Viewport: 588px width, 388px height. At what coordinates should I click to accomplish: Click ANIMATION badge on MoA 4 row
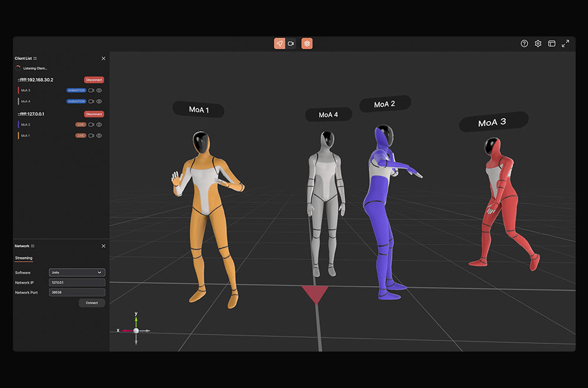click(x=76, y=102)
